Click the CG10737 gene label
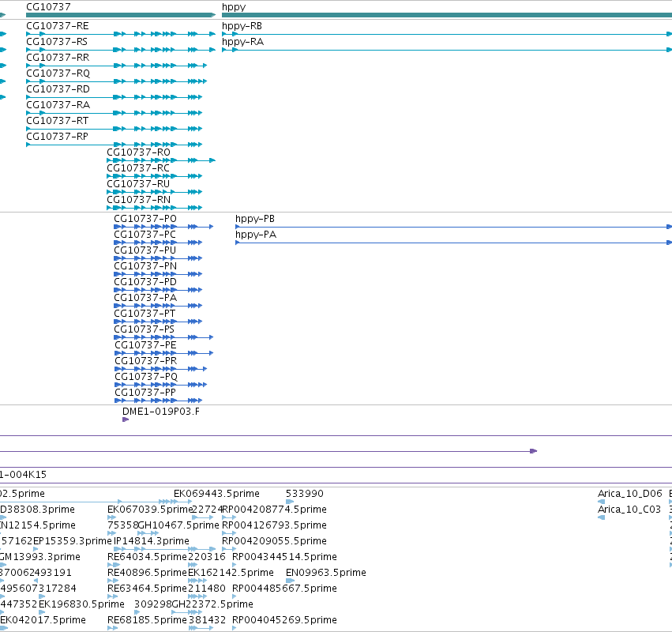 48,7
